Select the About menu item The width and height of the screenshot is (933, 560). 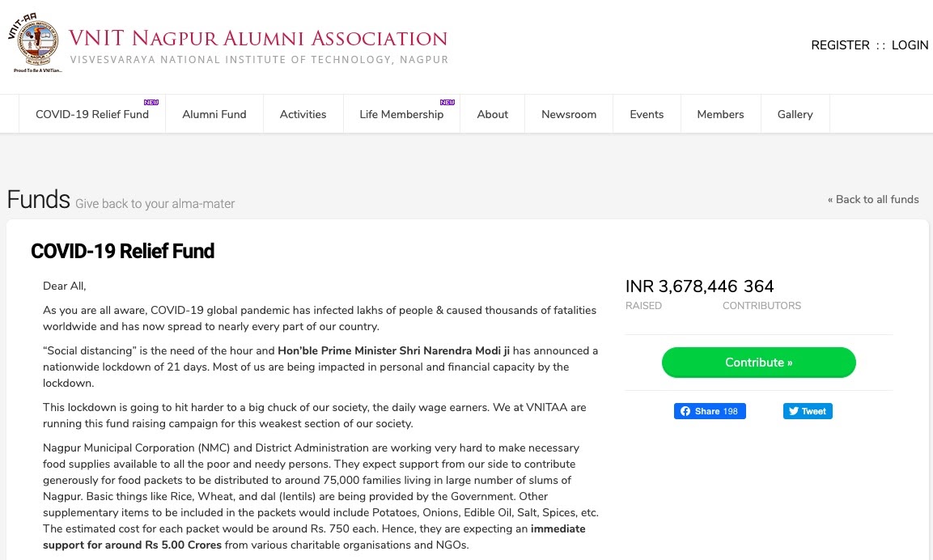[493, 114]
